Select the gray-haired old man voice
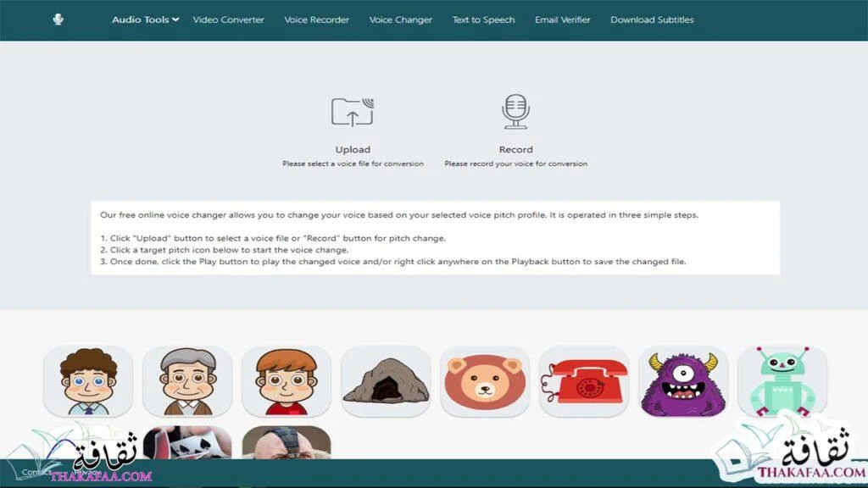 pyautogui.click(x=187, y=381)
